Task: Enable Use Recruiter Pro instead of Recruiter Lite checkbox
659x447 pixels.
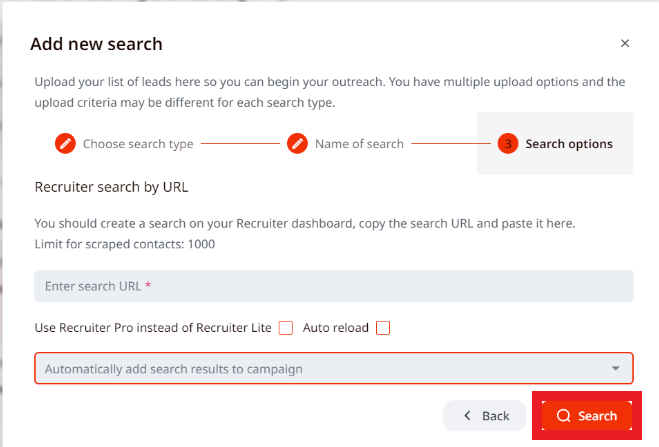Action: coord(286,328)
